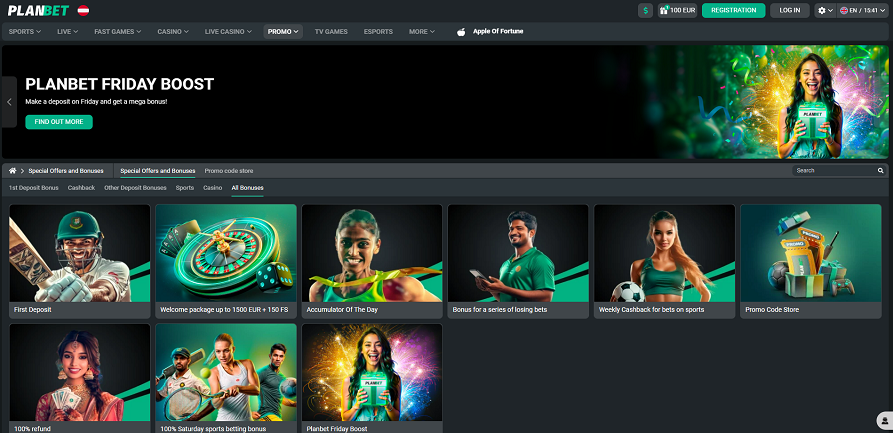Filter by Other Deposit Bonuses
The width and height of the screenshot is (893, 433).
click(x=136, y=187)
